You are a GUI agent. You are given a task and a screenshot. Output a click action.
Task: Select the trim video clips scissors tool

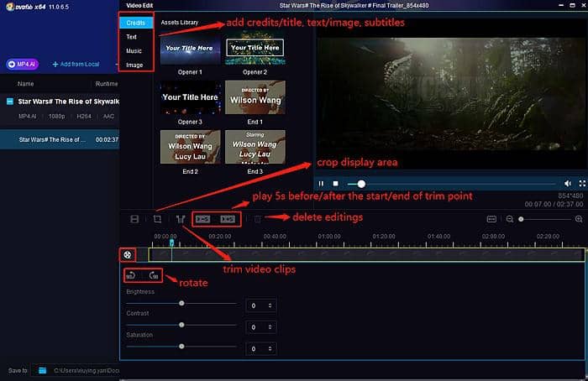coord(180,219)
